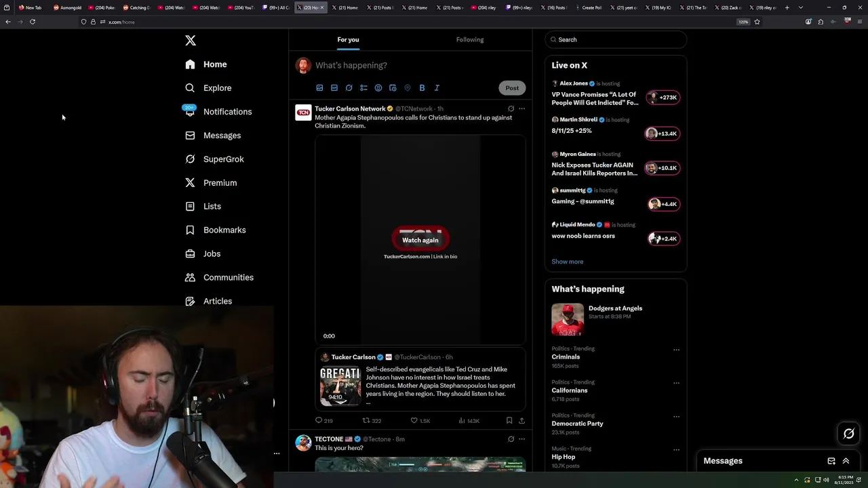The height and width of the screenshot is (488, 868).
Task: Switch to the For you tab
Action: coord(349,39)
